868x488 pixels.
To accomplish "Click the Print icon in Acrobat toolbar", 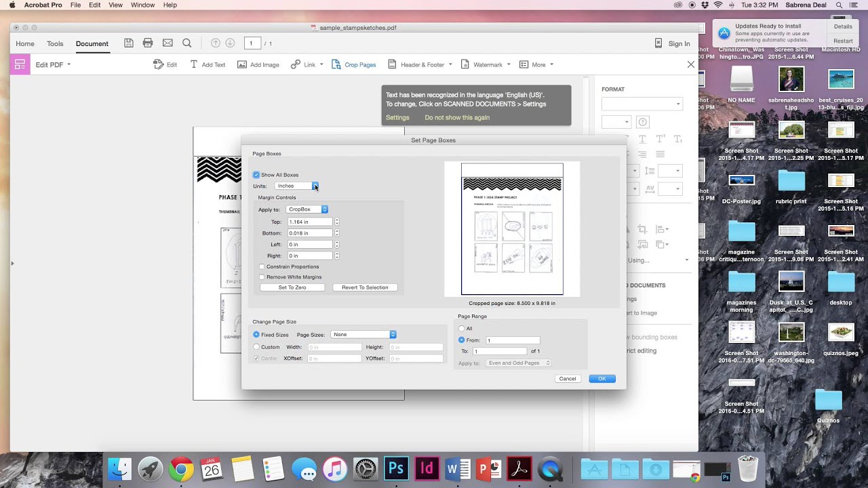I will pos(148,43).
